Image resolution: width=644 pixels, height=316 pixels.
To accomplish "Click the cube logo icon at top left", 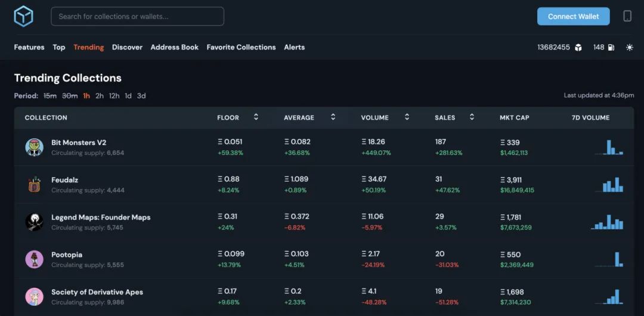I will pyautogui.click(x=23, y=17).
